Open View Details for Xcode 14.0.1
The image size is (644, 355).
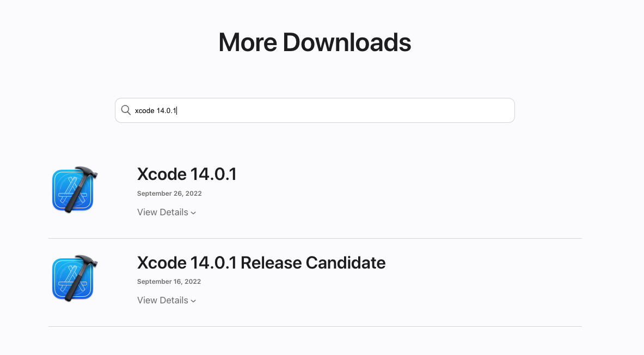pos(167,213)
